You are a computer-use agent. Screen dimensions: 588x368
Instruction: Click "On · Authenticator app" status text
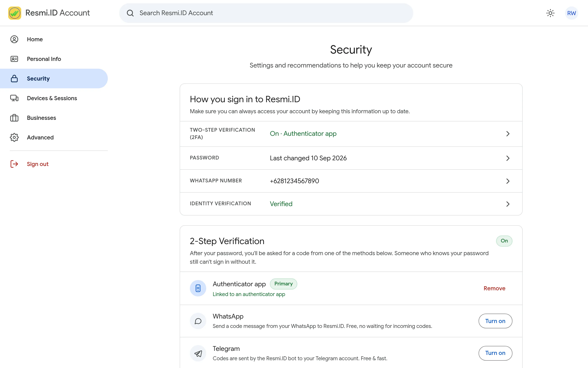(x=303, y=134)
